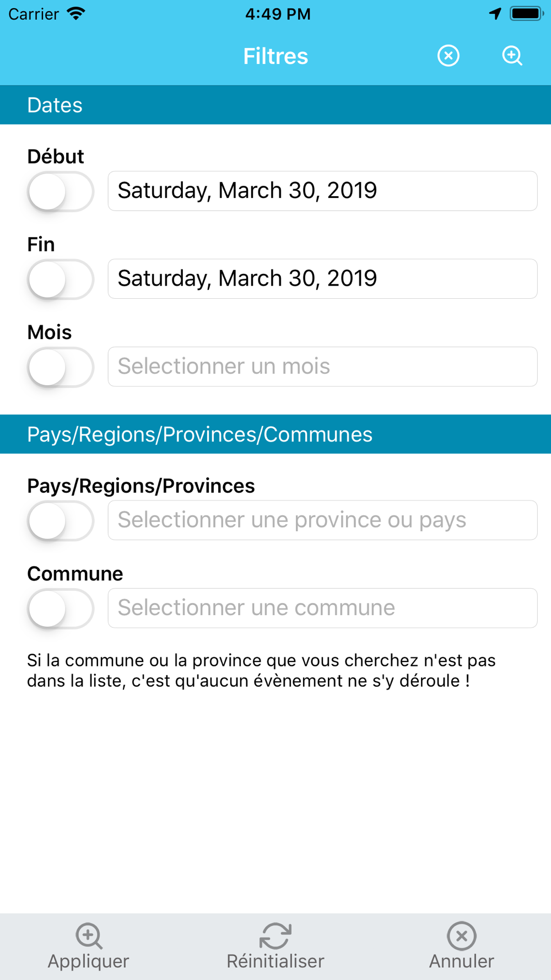Turn on the Mois filter switch
The width and height of the screenshot is (551, 980).
pyautogui.click(x=61, y=367)
